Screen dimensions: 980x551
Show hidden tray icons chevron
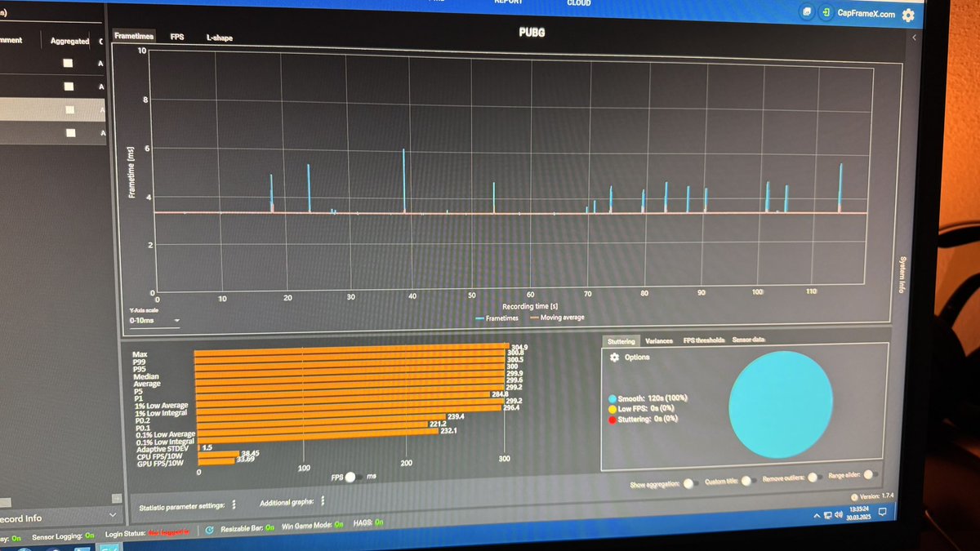[817, 517]
